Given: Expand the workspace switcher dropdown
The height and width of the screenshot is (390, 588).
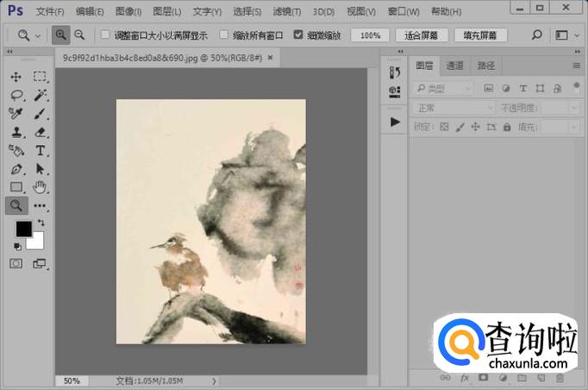Looking at the screenshot, I should pos(567,35).
